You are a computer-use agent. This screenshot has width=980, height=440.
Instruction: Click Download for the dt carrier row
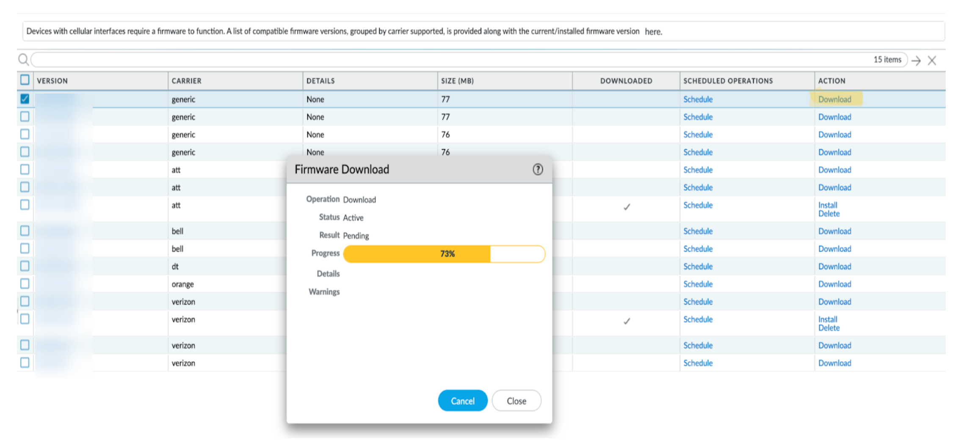pos(834,267)
